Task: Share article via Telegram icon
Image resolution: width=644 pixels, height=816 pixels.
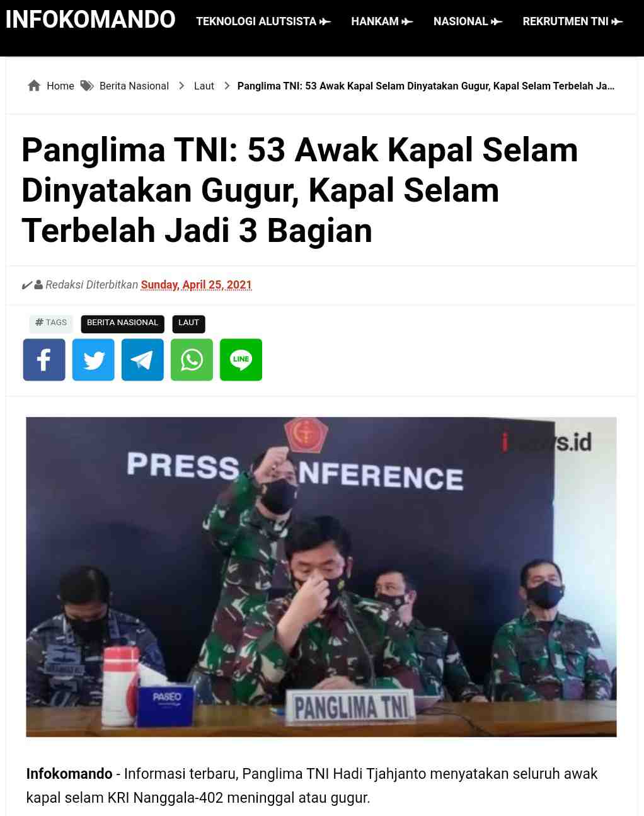Action: [x=142, y=360]
